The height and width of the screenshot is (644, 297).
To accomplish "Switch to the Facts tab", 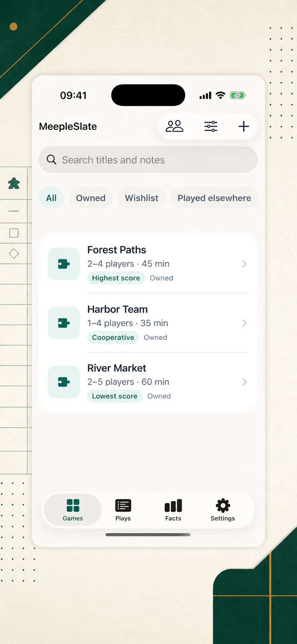I will click(x=173, y=510).
